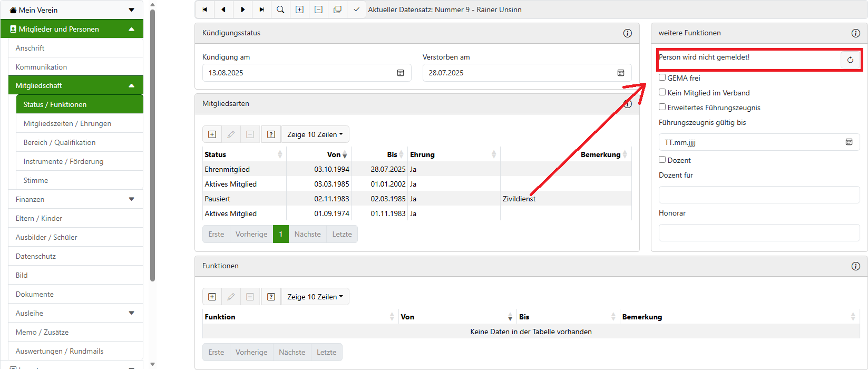This screenshot has height=370, width=868.
Task: Go to next record arrow
Action: click(242, 9)
